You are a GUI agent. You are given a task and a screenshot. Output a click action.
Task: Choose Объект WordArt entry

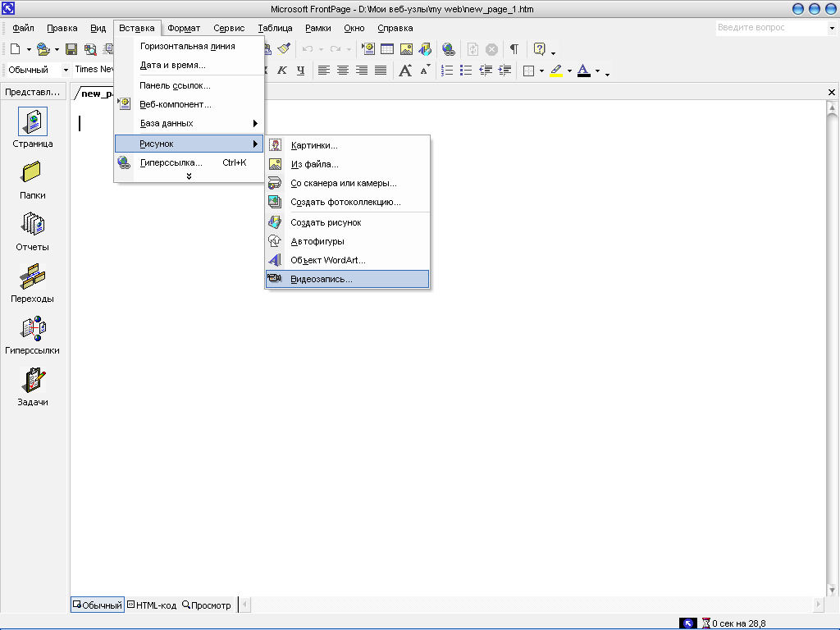(348, 260)
